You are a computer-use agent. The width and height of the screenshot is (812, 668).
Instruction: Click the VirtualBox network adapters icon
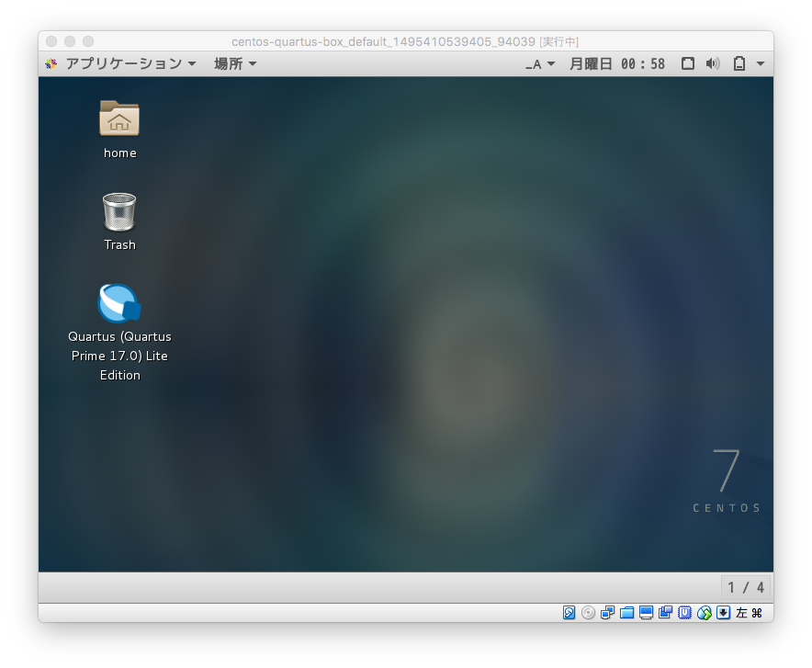tap(607, 613)
